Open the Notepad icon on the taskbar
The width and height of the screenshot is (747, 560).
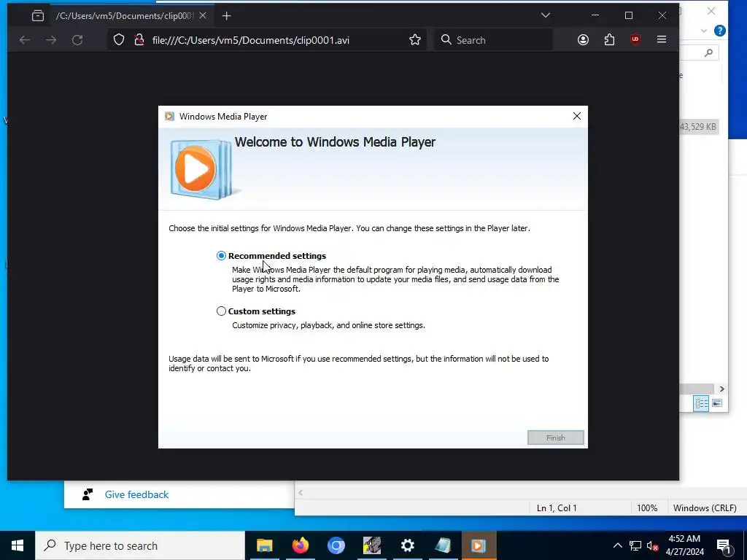(x=443, y=545)
